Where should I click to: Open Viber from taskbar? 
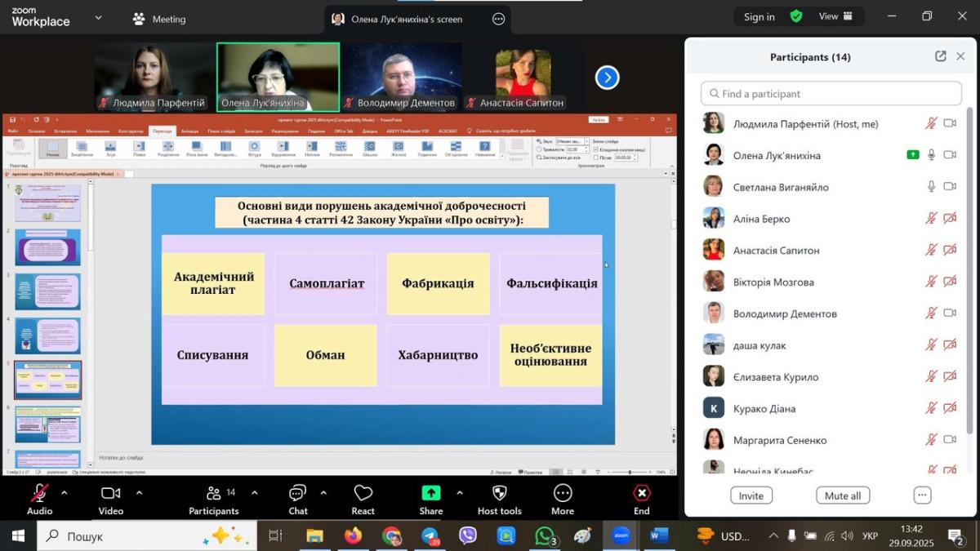[468, 536]
